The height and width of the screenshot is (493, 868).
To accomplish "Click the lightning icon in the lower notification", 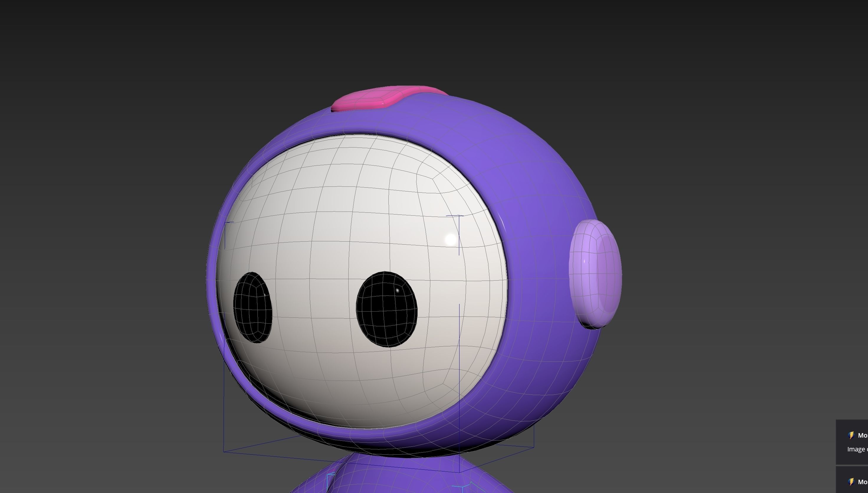I will click(x=851, y=481).
